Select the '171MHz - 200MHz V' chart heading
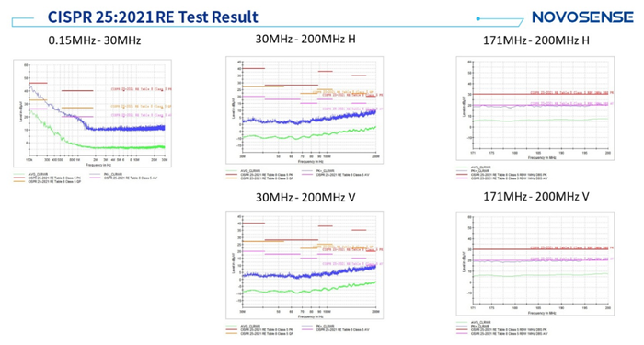Screen dimensions: 644x345 536,196
